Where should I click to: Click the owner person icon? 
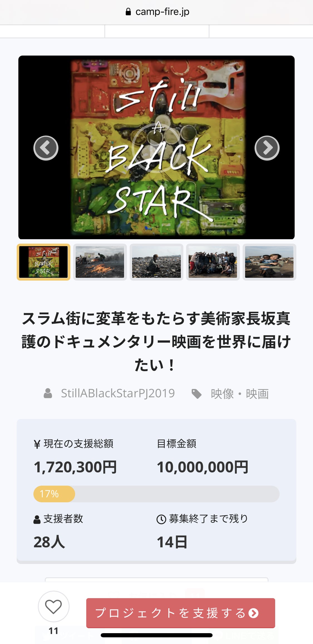tap(48, 393)
